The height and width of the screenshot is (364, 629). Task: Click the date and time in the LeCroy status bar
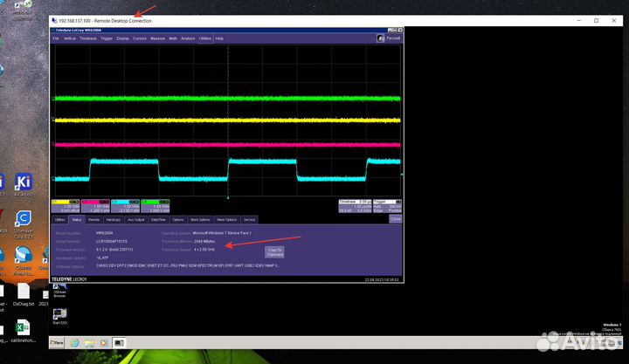pos(382,280)
